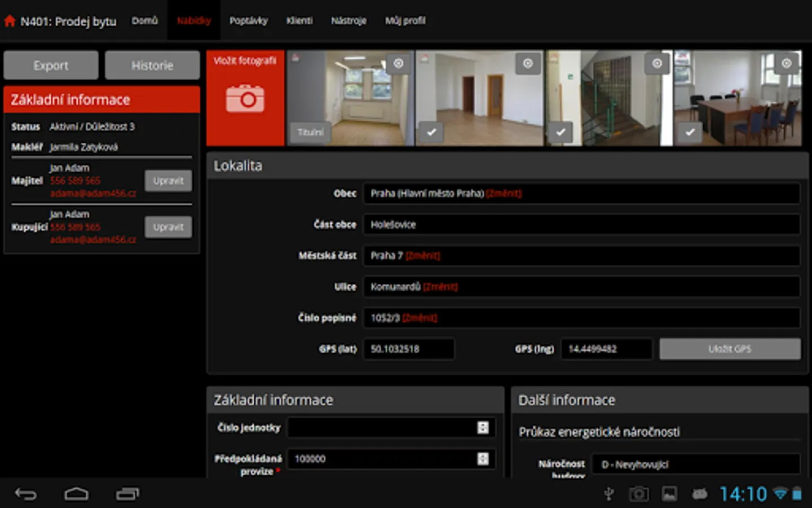Tap the Kupující email adama@adam456.cz

point(93,239)
